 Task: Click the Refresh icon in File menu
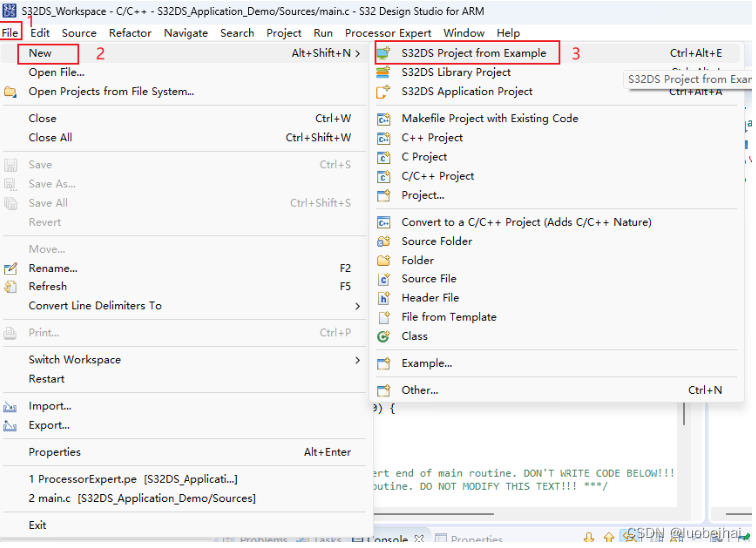10,288
